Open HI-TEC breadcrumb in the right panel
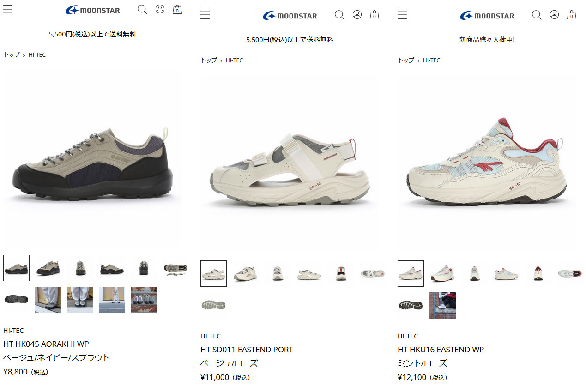 (431, 60)
